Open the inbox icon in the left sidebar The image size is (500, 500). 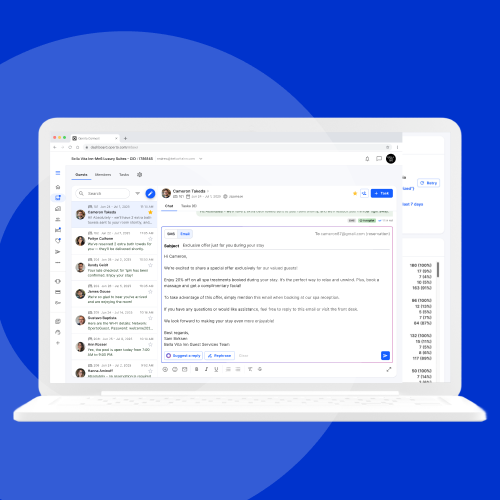58,198
